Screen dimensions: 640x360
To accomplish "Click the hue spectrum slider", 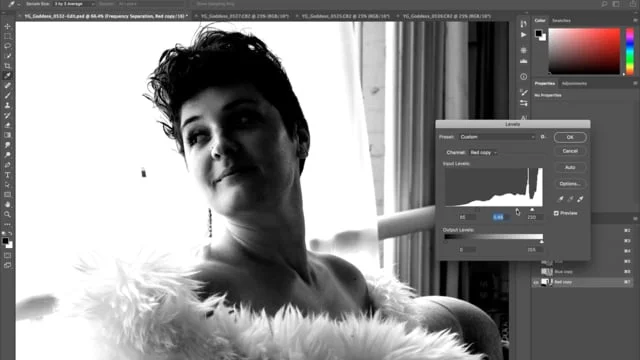I will tap(630, 51).
